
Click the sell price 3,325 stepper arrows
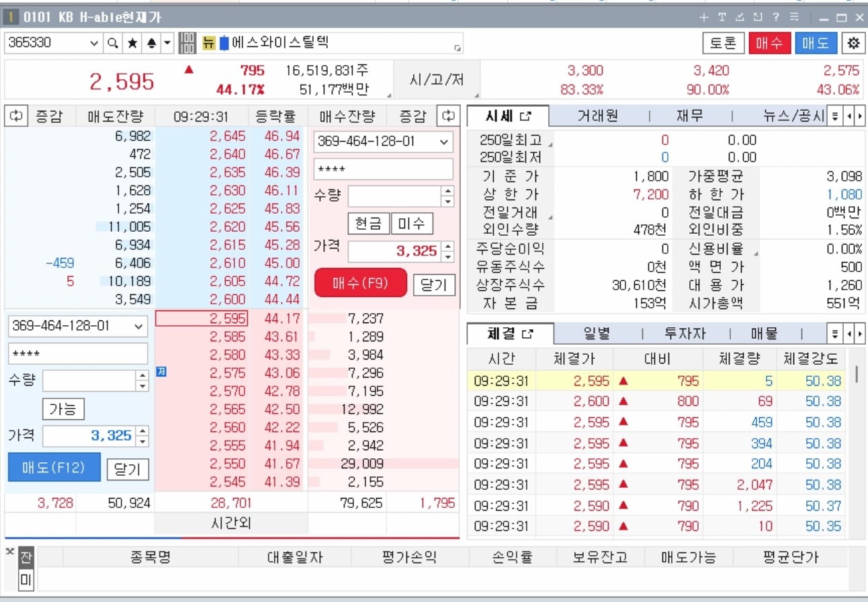pyautogui.click(x=142, y=436)
